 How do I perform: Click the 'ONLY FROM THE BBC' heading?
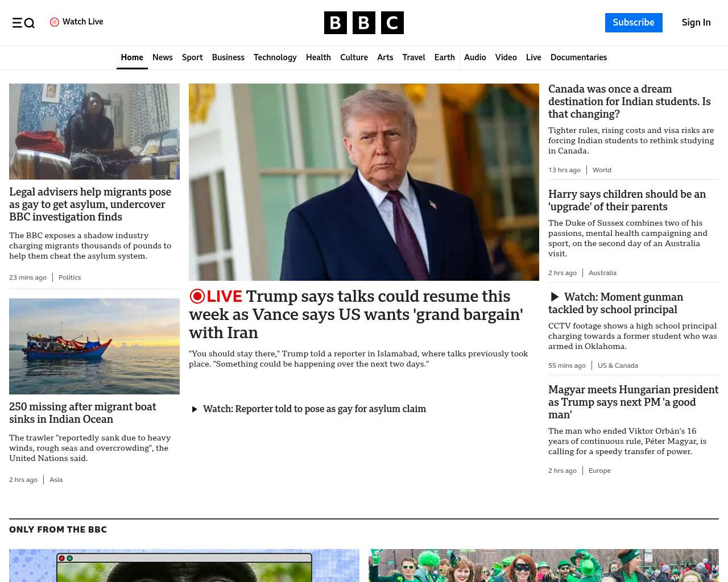pos(58,530)
